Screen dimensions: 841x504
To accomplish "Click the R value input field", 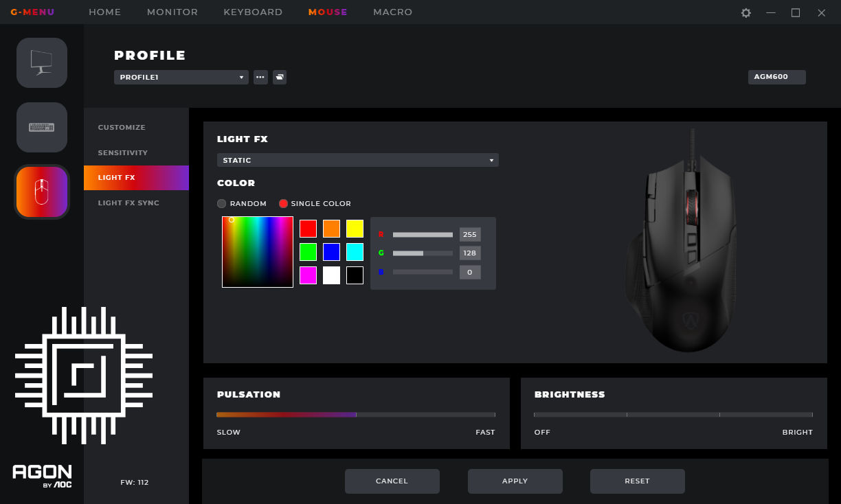I will click(x=470, y=234).
